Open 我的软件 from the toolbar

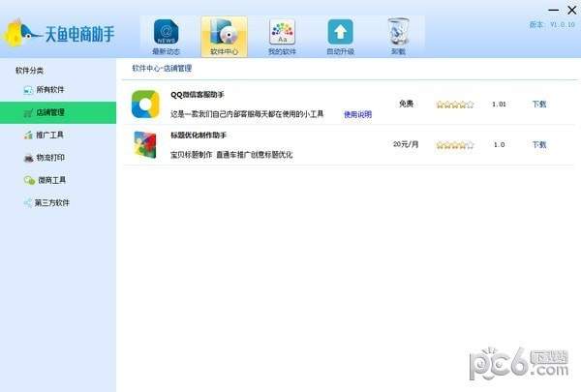(x=282, y=34)
